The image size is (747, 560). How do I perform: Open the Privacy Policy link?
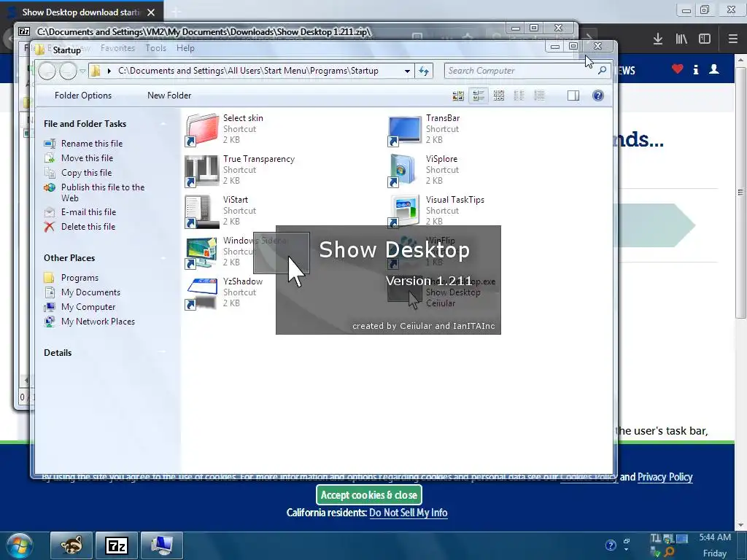tap(665, 477)
